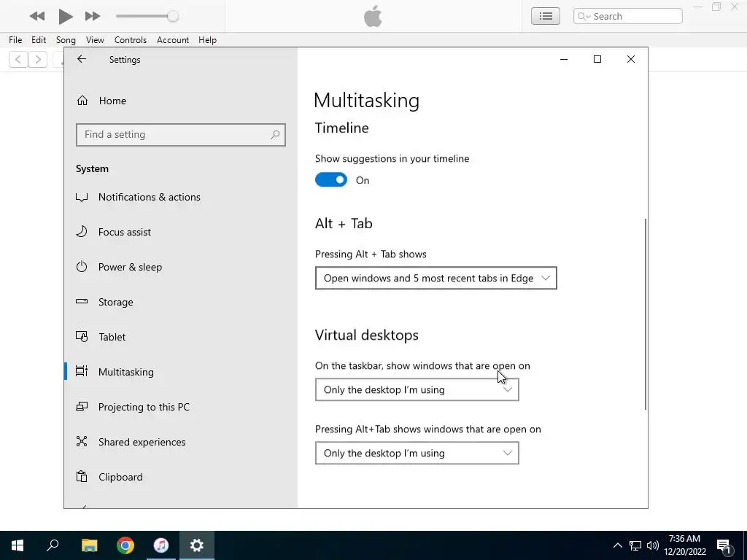Skip forward with iTunes Next track button
This screenshot has width=747, height=560.
93,16
